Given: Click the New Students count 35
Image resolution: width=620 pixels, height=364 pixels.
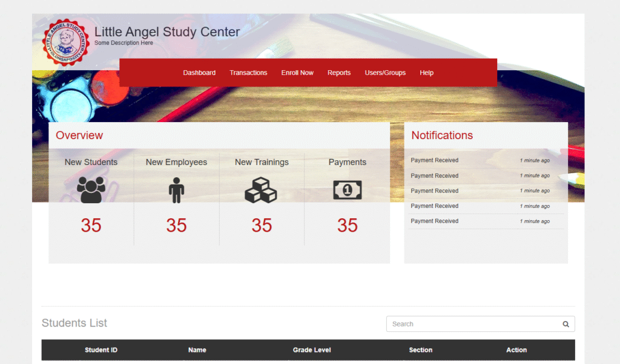Looking at the screenshot, I should (91, 226).
